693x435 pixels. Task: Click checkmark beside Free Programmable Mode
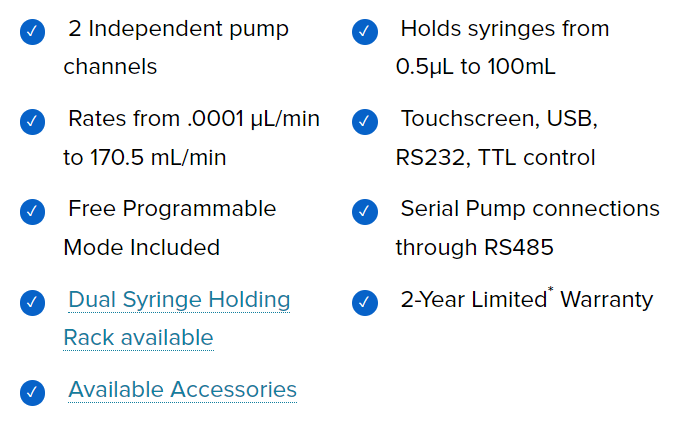click(x=32, y=213)
